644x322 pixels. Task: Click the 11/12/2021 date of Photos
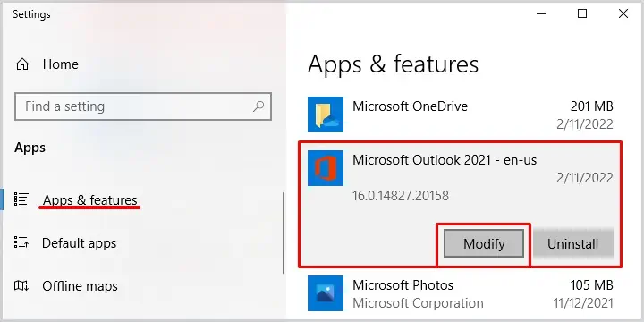tap(583, 303)
